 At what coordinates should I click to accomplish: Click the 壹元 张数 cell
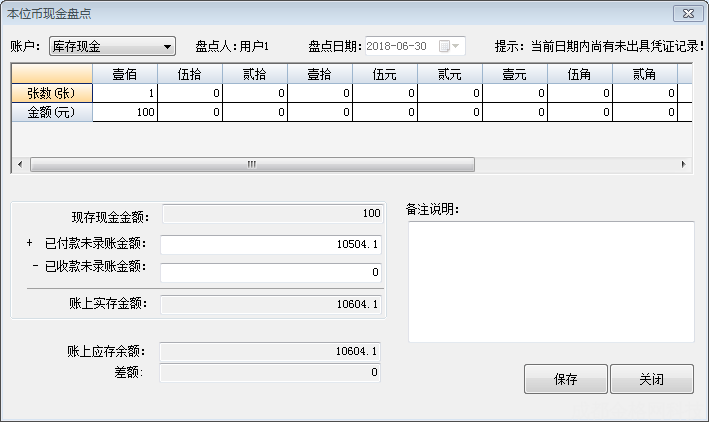tap(515, 93)
